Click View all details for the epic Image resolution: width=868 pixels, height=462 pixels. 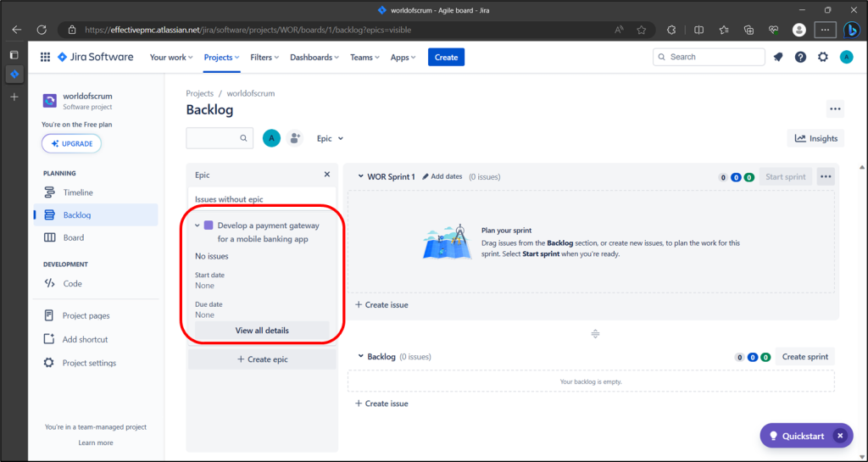262,331
